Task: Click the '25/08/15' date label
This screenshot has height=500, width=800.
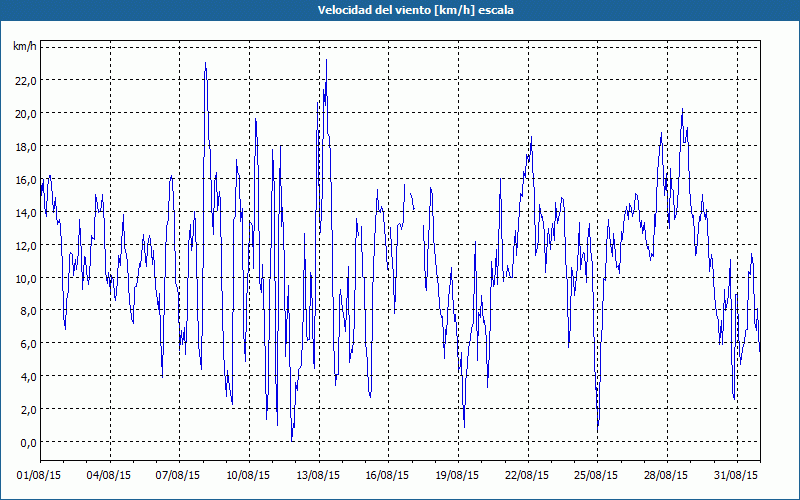Action: pyautogui.click(x=596, y=476)
